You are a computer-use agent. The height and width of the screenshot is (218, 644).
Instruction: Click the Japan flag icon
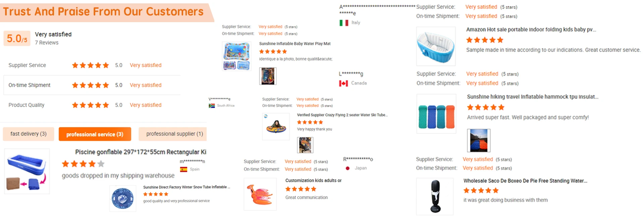348,168
